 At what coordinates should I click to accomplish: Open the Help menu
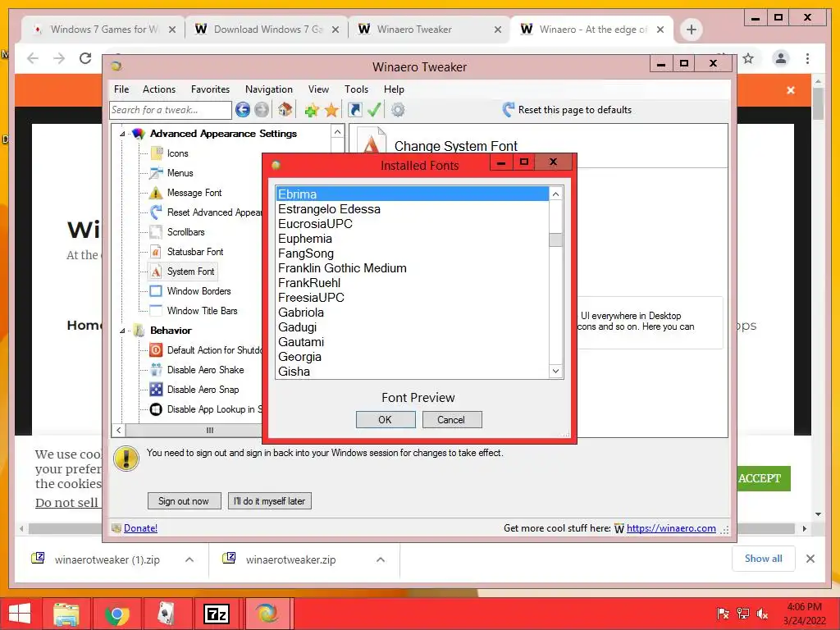(394, 89)
